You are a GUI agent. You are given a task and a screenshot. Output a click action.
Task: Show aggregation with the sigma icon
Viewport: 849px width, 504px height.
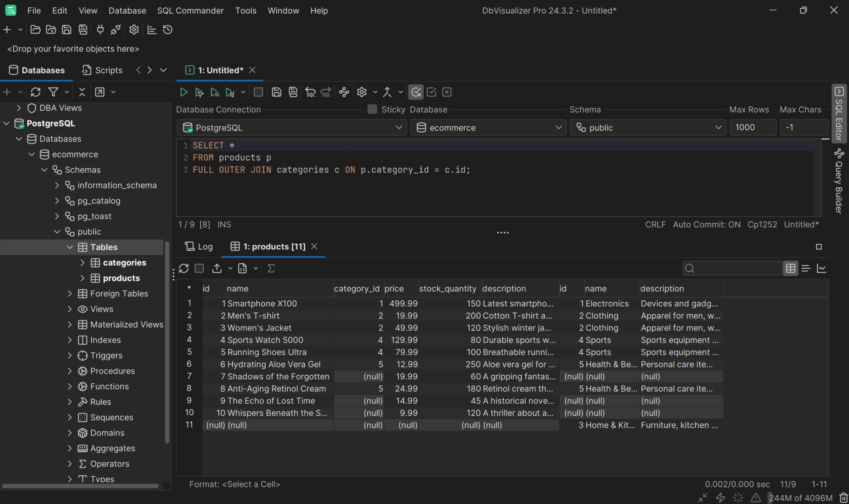271,268
